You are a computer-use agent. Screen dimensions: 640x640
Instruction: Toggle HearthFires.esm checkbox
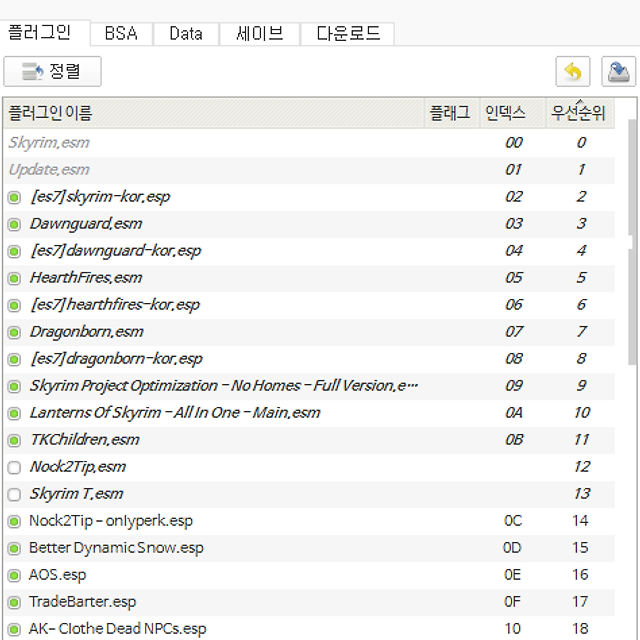(14, 278)
